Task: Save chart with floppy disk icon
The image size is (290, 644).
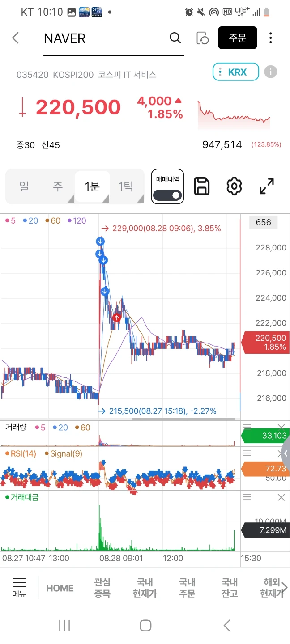Action: pos(202,186)
